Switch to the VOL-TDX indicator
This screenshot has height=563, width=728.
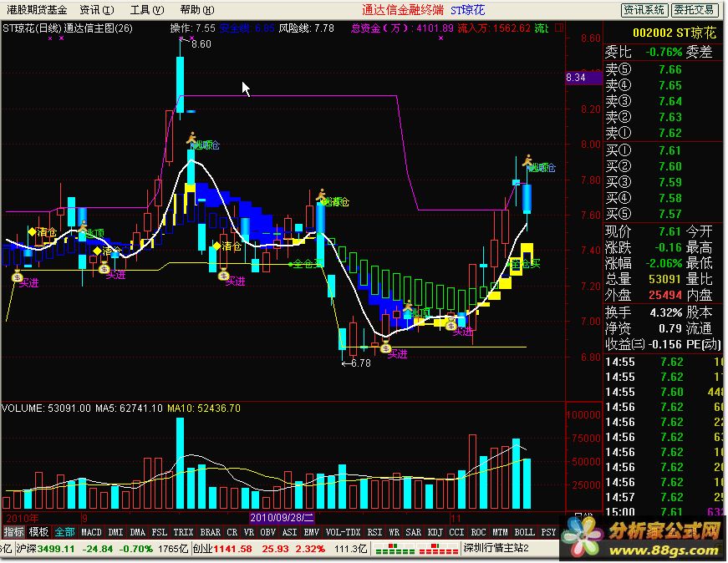coord(343,532)
